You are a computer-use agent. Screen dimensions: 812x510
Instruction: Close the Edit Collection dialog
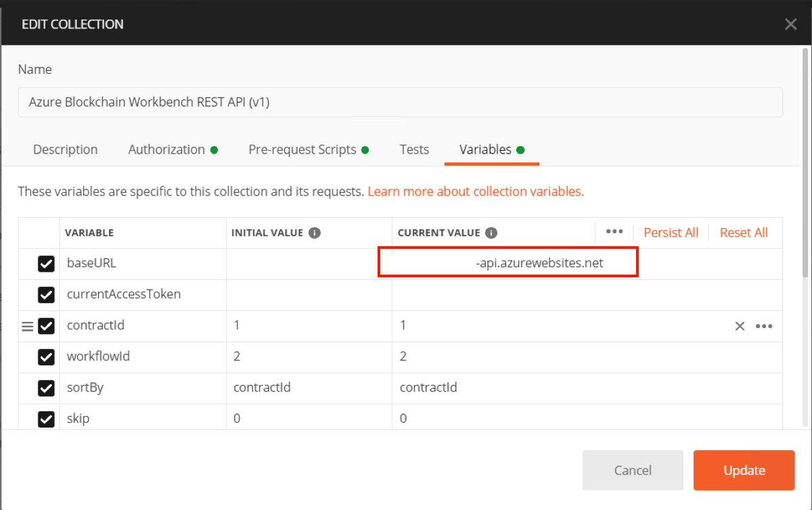[x=790, y=24]
